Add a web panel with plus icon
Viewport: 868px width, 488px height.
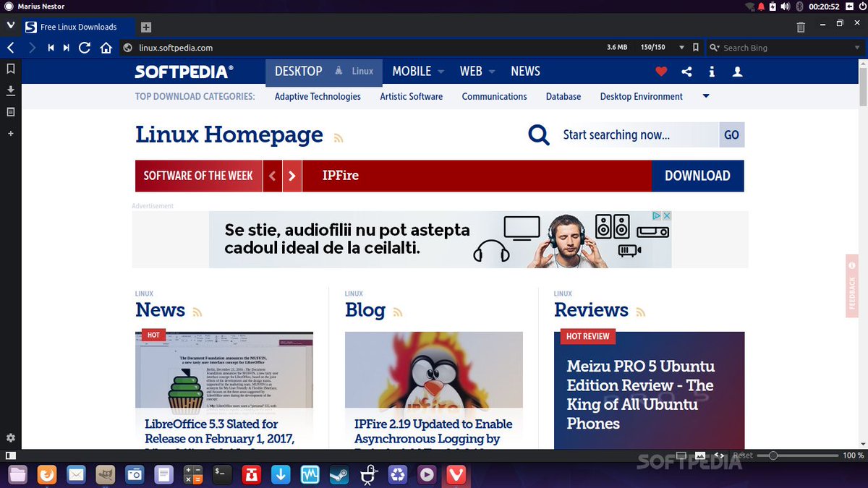(11, 134)
